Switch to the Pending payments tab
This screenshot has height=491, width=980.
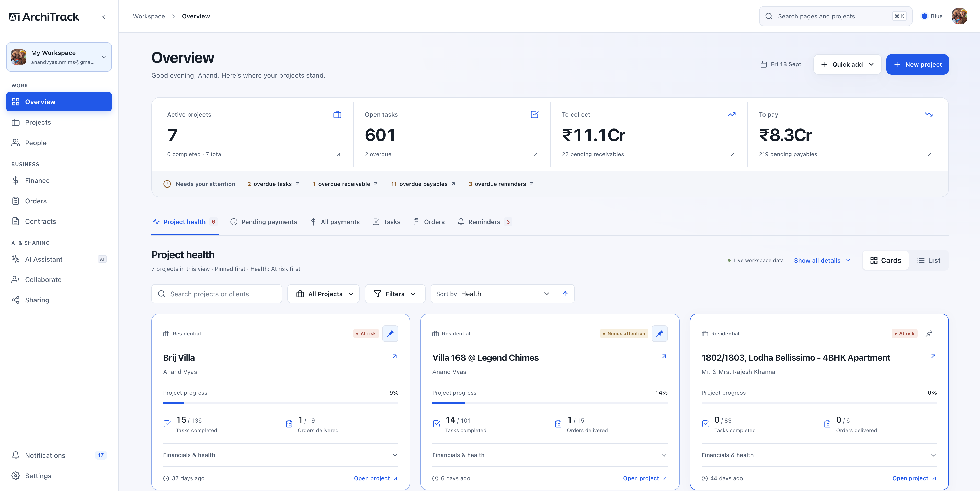pyautogui.click(x=264, y=222)
